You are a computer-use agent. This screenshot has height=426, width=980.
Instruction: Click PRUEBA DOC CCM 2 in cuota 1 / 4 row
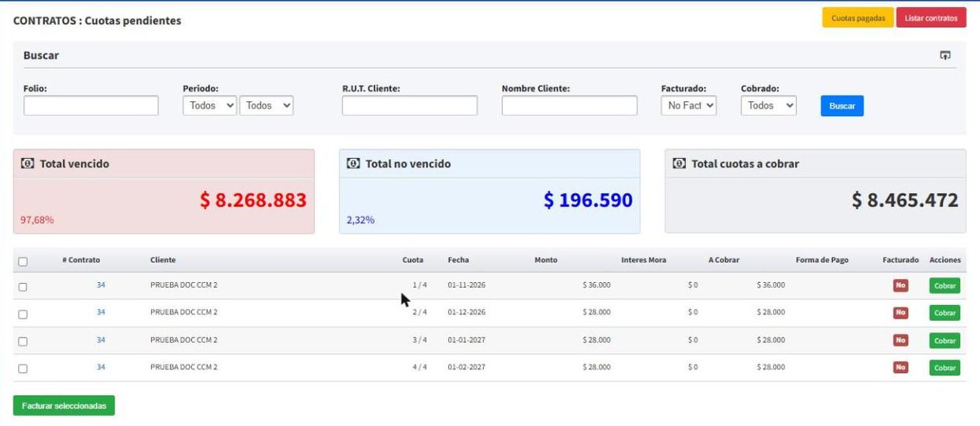[x=183, y=285]
